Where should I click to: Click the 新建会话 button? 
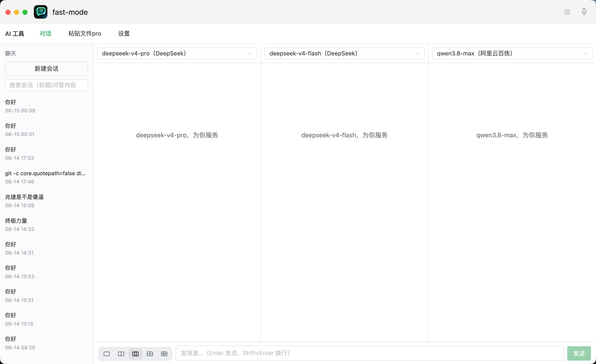[x=46, y=68]
